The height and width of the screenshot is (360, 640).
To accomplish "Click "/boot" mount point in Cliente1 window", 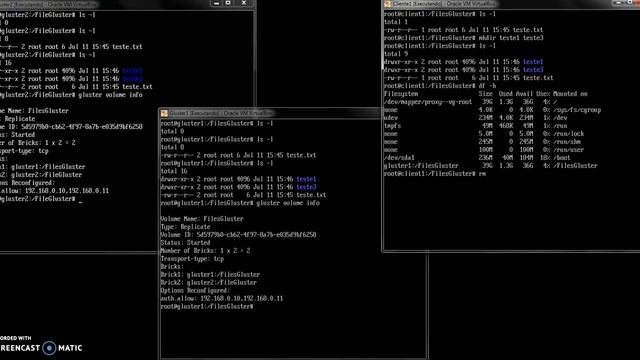I will [x=562, y=158].
